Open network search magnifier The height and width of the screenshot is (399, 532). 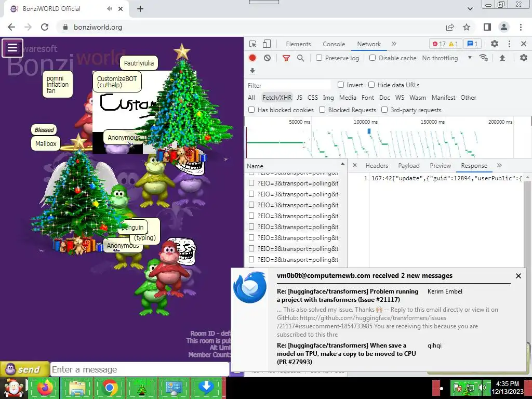pyautogui.click(x=301, y=58)
